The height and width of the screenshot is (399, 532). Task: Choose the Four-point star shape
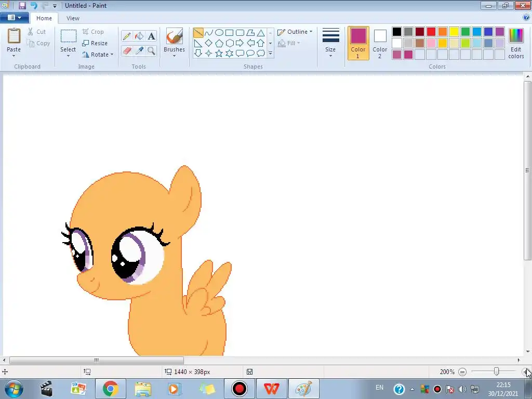coord(209,54)
